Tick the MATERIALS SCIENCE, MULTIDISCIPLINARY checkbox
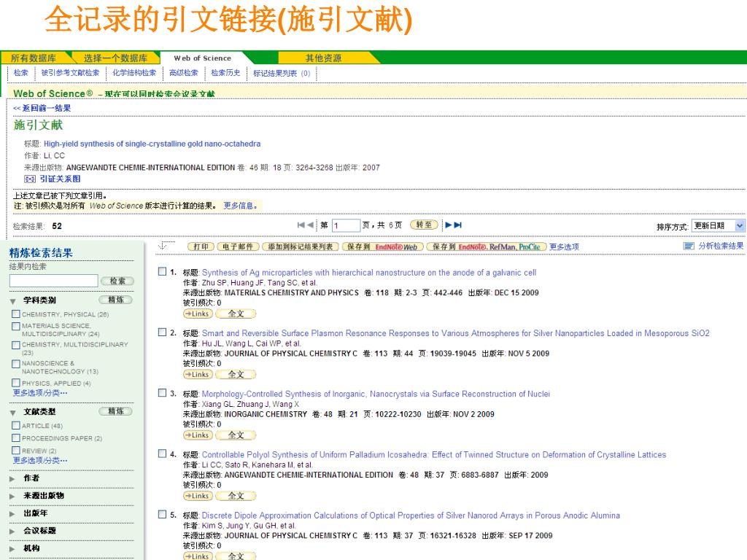The image size is (747, 560). coord(16,326)
